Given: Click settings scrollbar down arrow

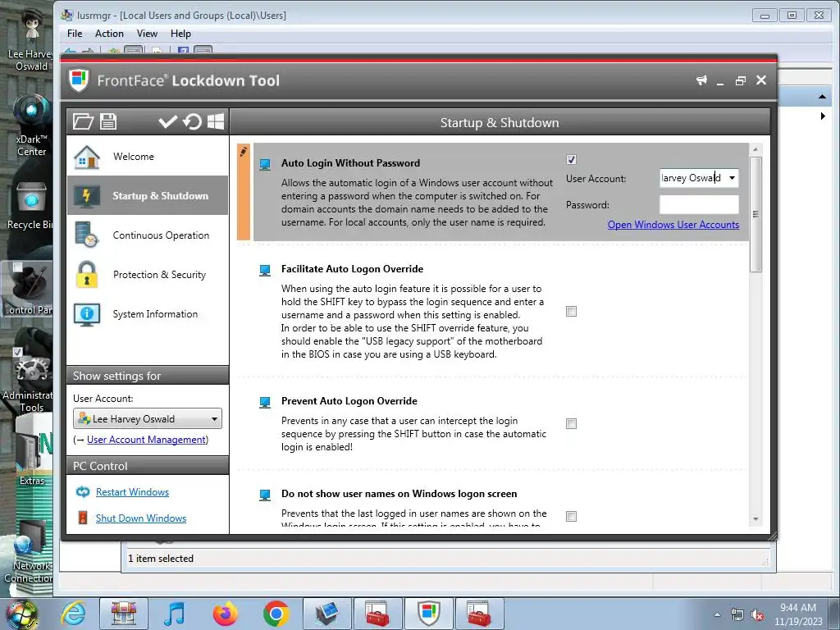Looking at the screenshot, I should coord(756,518).
